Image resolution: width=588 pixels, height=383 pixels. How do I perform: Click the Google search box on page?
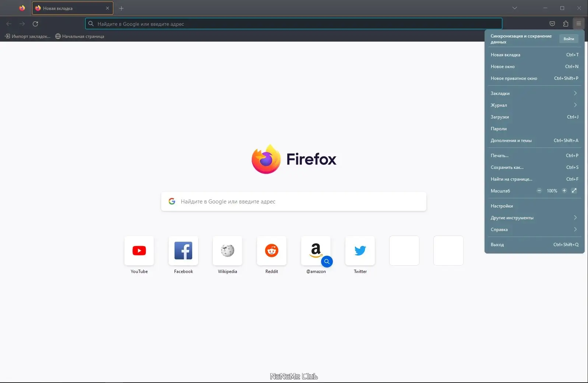click(x=294, y=201)
